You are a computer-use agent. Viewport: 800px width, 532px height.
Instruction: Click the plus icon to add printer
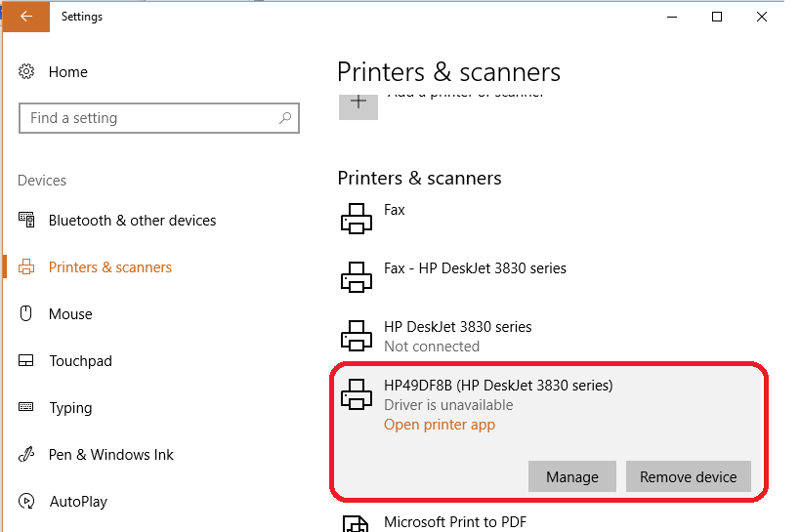click(358, 102)
